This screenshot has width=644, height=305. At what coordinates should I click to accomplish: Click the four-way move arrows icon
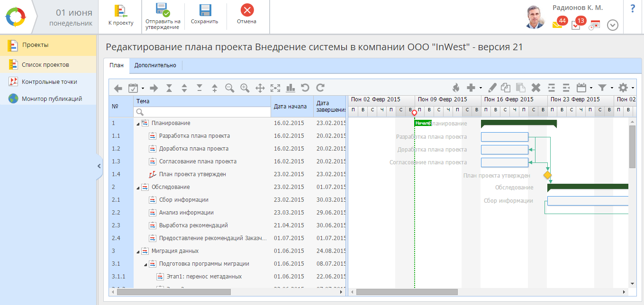tap(260, 88)
